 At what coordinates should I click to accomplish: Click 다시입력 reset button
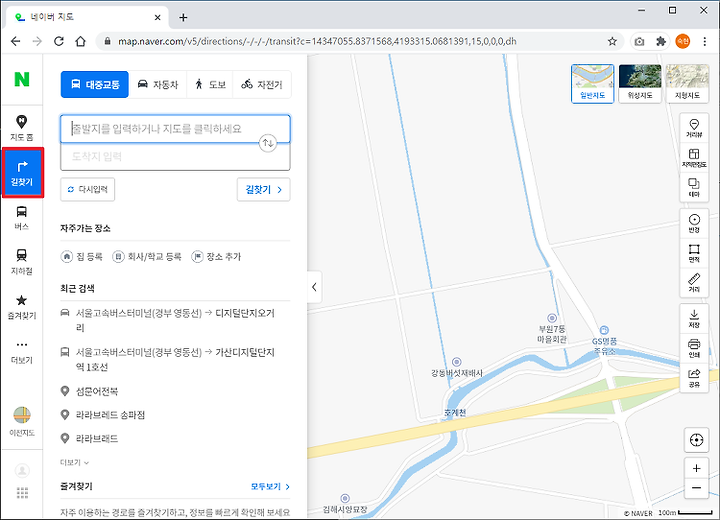point(87,189)
